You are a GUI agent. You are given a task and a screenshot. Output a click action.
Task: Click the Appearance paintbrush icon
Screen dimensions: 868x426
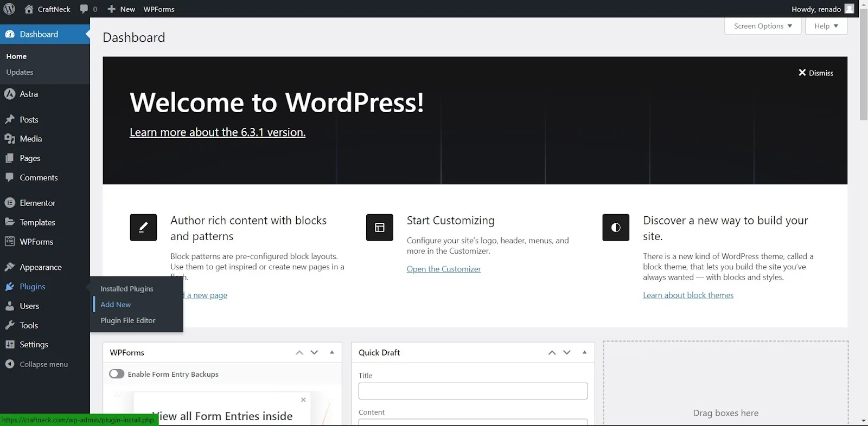10,267
